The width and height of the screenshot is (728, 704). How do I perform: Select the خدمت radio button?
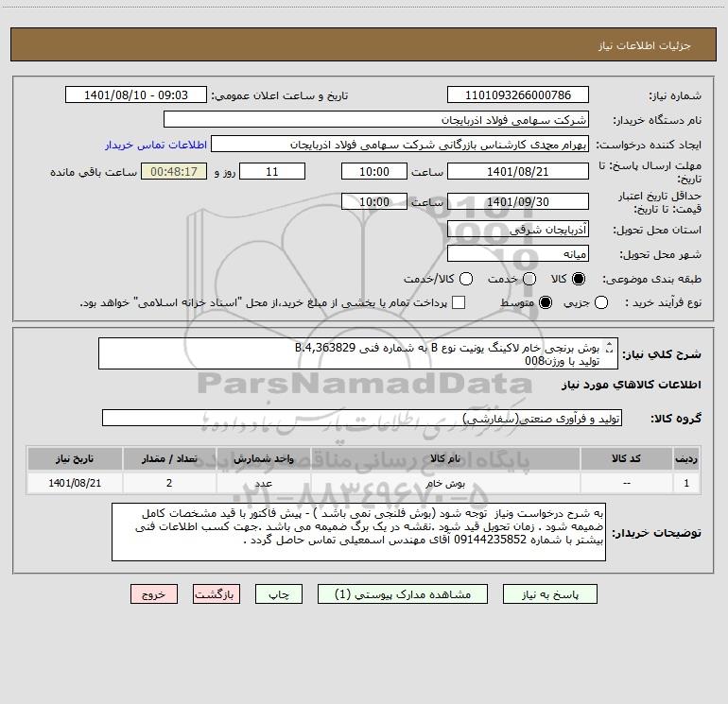529,279
